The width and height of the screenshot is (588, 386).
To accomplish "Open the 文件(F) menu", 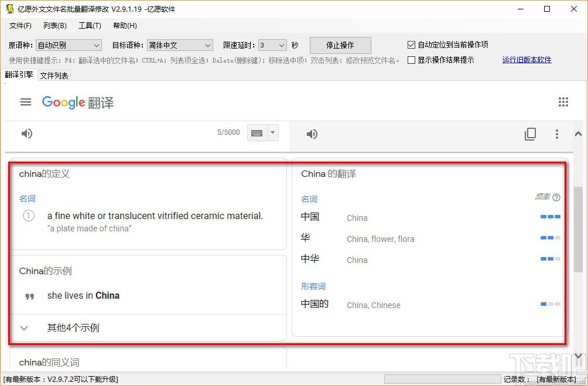I will click(x=20, y=26).
